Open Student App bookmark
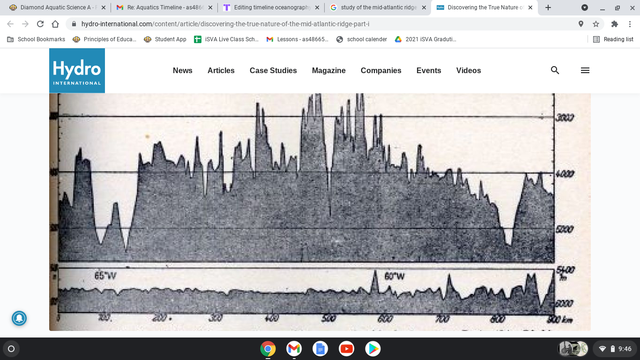Screen dimensions: 640x360 pyautogui.click(x=165, y=39)
